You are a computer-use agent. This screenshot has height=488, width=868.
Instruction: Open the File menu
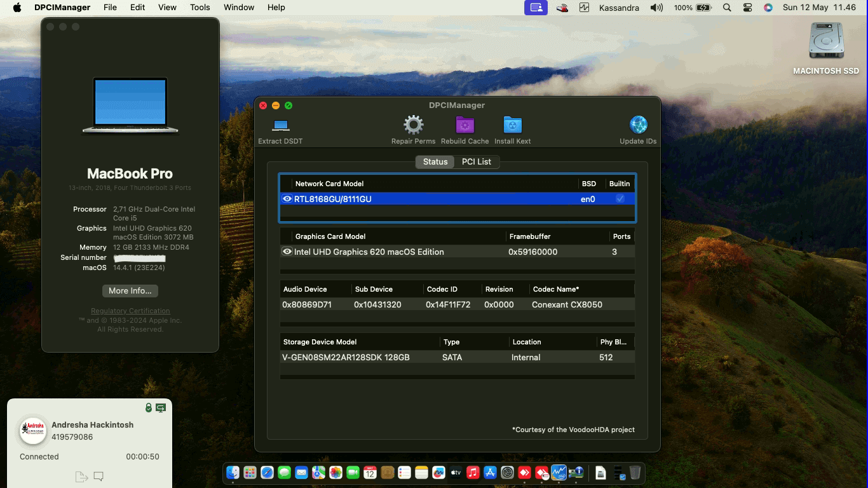coord(110,8)
